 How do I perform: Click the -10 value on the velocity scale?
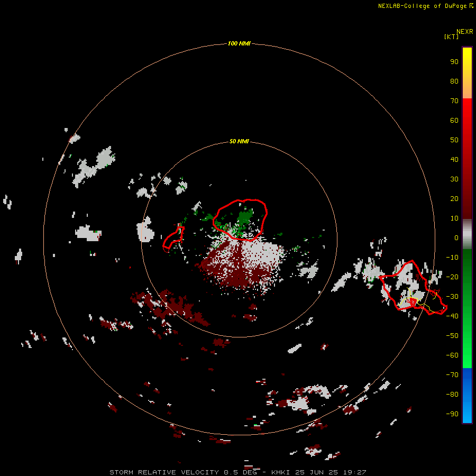coord(452,258)
